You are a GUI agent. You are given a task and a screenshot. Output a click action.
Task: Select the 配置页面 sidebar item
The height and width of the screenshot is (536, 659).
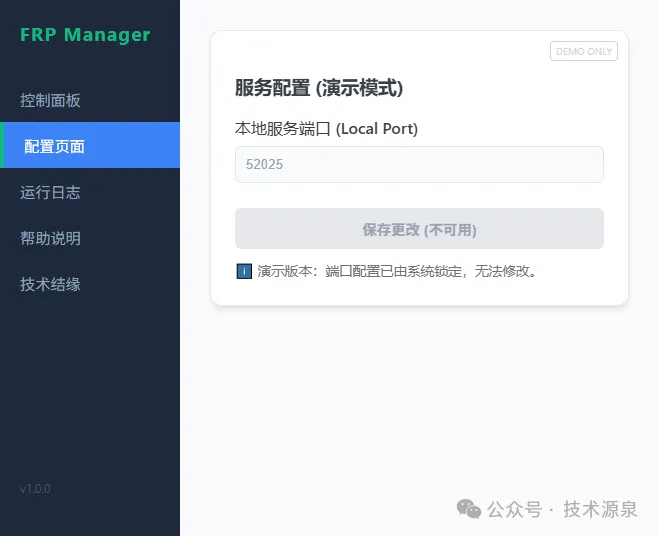coord(90,145)
